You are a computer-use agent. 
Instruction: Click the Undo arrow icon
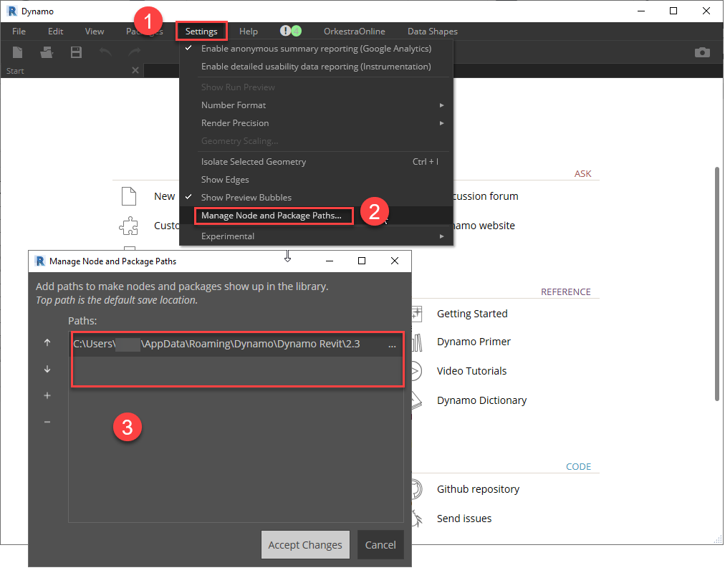point(105,52)
